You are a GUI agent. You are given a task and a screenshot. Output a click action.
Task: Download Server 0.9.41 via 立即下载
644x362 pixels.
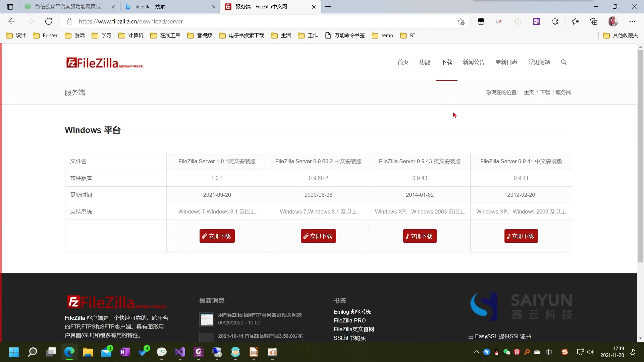tap(521, 236)
